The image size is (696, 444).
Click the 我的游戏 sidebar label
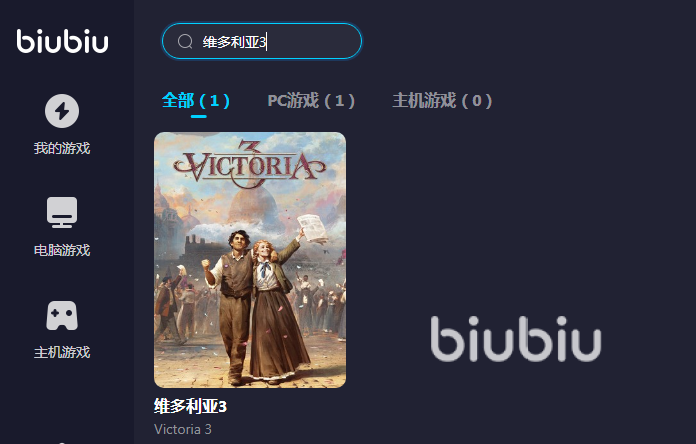click(62, 148)
